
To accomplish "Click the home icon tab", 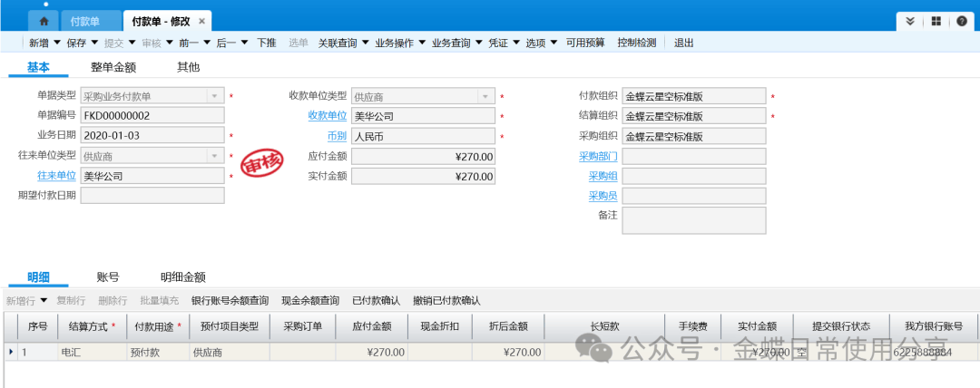I will point(44,21).
